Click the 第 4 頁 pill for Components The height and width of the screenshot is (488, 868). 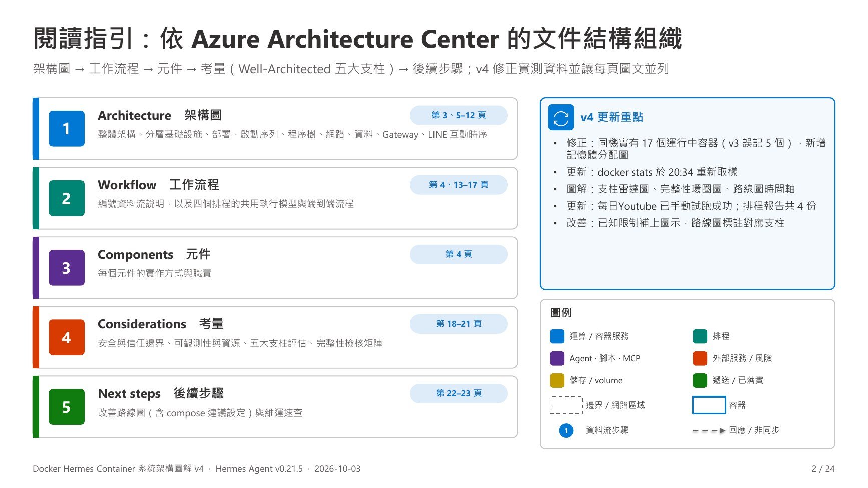point(459,254)
